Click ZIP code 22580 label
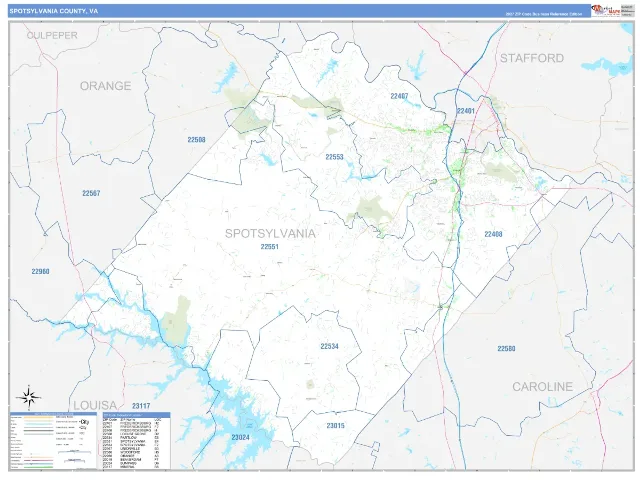The image size is (640, 480). point(506,349)
